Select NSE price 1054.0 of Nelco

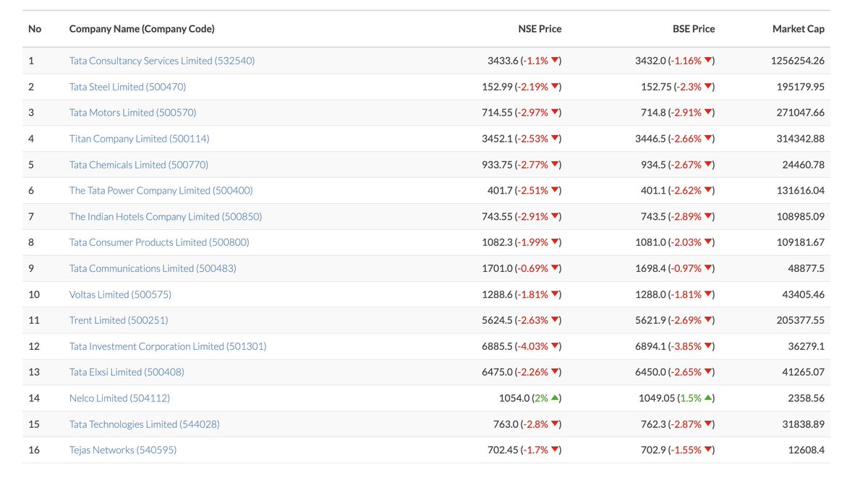point(514,398)
